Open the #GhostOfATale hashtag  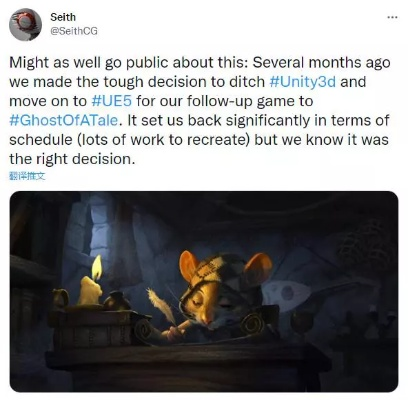(63, 120)
